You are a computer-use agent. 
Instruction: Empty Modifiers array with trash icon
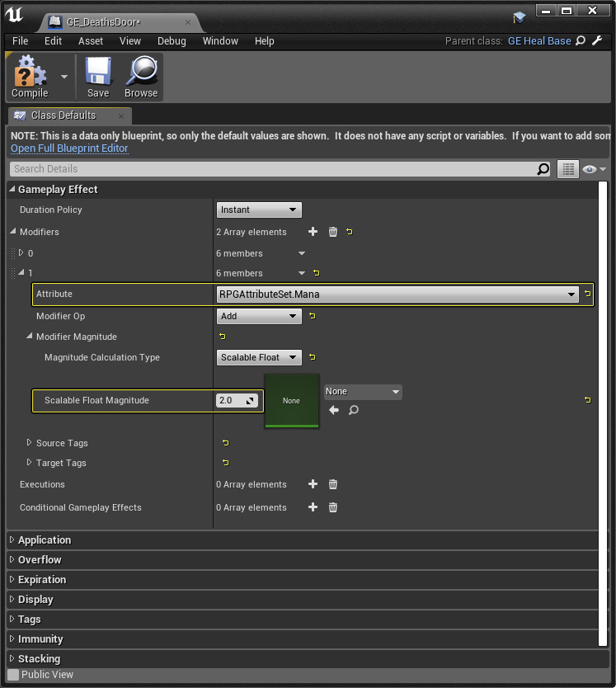point(333,232)
